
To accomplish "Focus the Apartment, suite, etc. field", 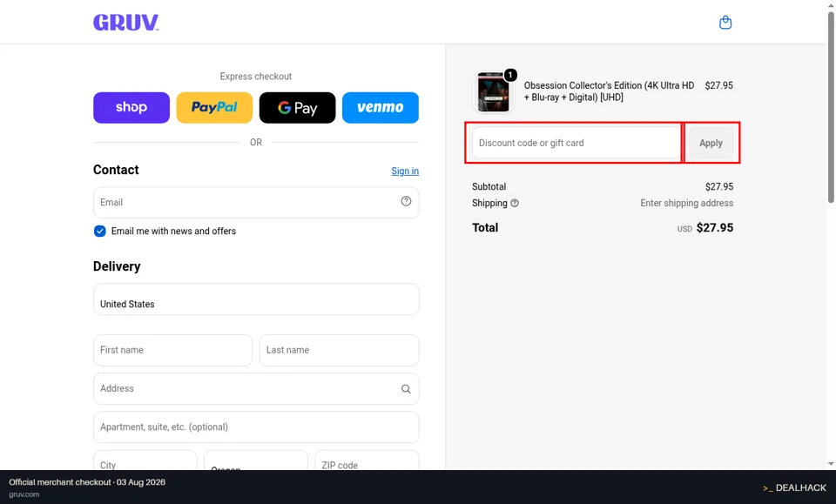I will click(x=256, y=427).
